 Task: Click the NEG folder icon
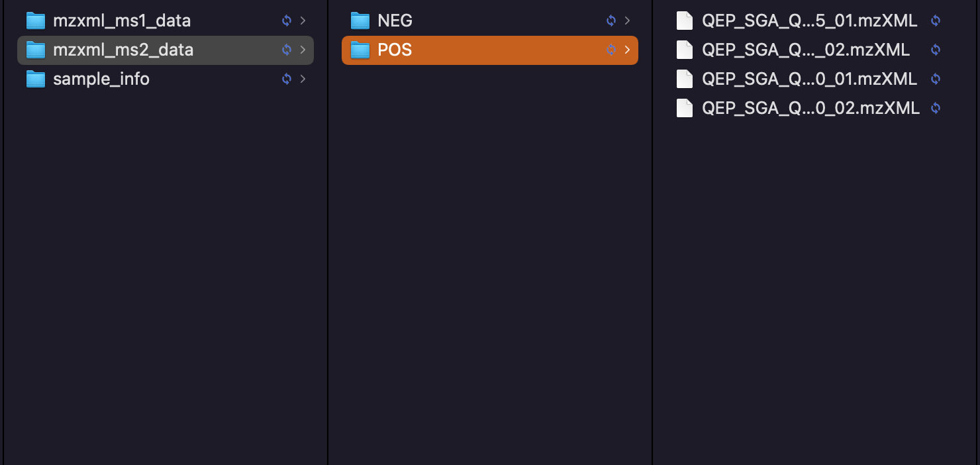click(x=360, y=21)
